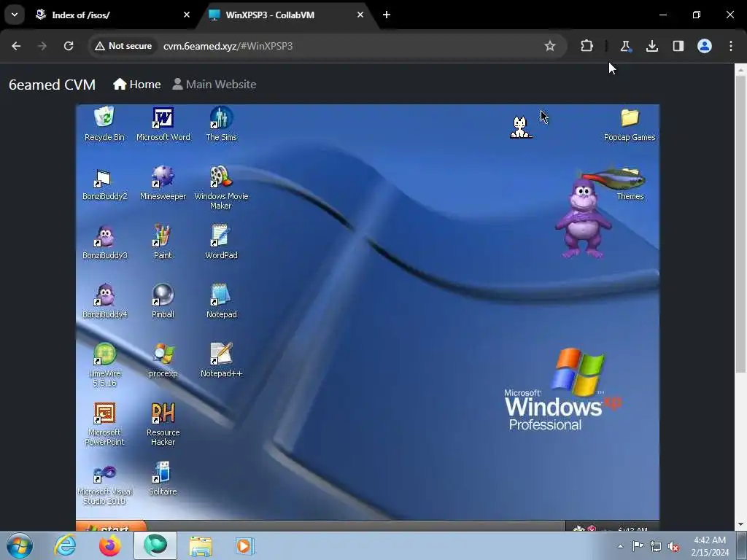Reload the current page
Screen dimensions: 747x560
pyautogui.click(x=69, y=46)
